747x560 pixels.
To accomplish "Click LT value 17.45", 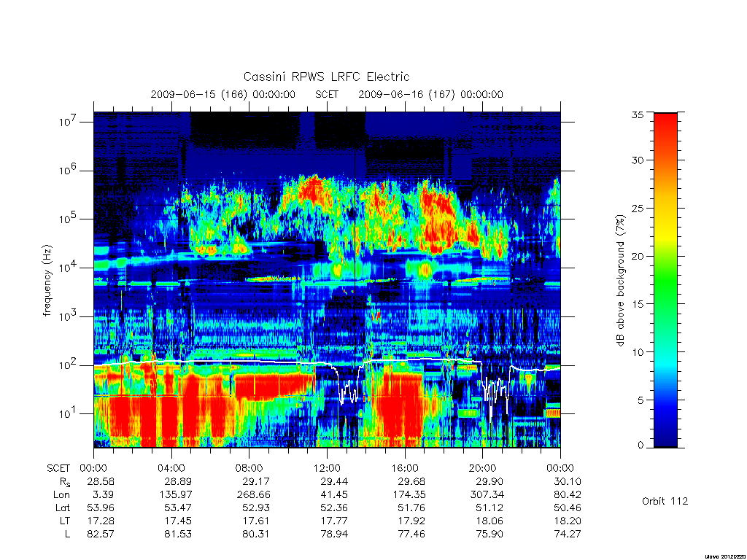I will click(x=178, y=521).
